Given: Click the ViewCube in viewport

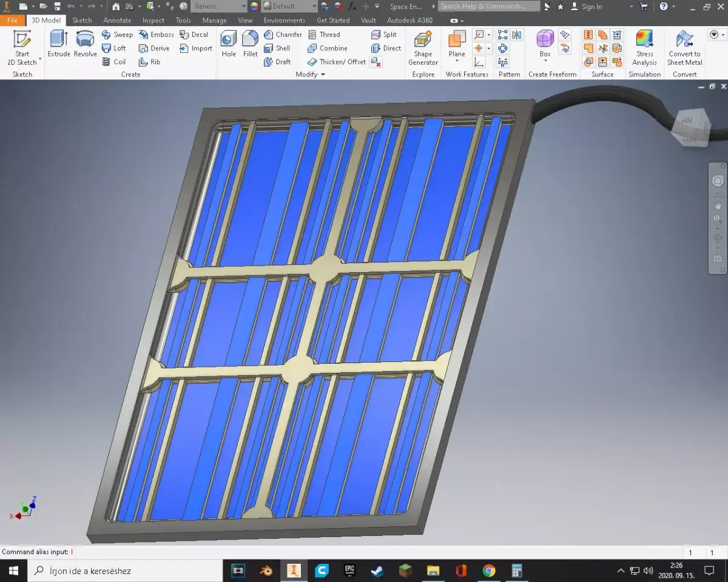Looking at the screenshot, I should [692, 127].
